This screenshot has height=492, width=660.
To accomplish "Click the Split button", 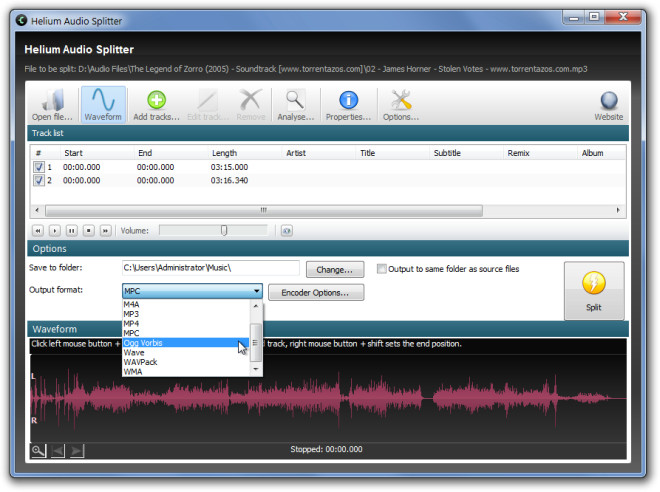I will (x=594, y=291).
